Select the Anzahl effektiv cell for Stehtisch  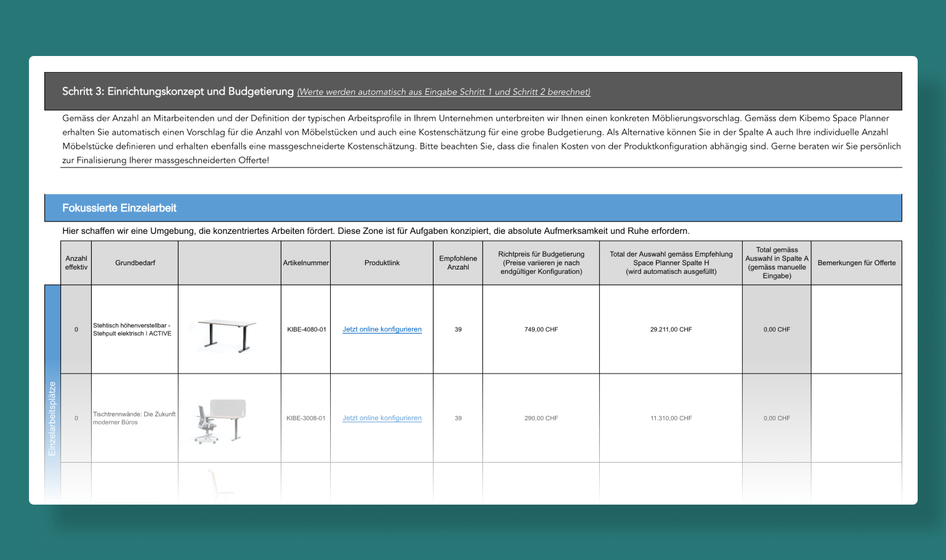click(76, 329)
